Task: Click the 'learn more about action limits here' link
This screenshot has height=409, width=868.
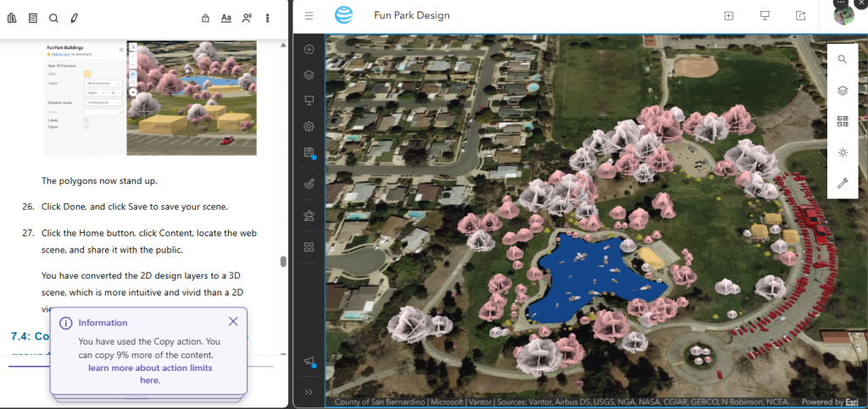Action: [149, 374]
